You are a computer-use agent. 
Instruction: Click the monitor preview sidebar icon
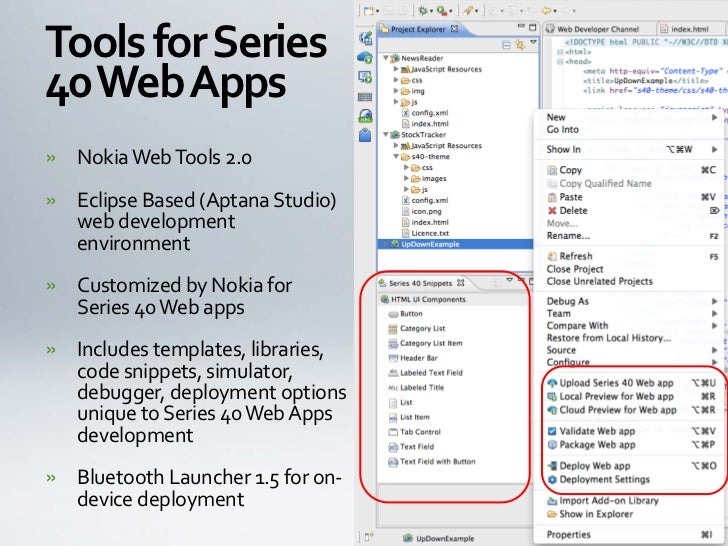pos(365,77)
